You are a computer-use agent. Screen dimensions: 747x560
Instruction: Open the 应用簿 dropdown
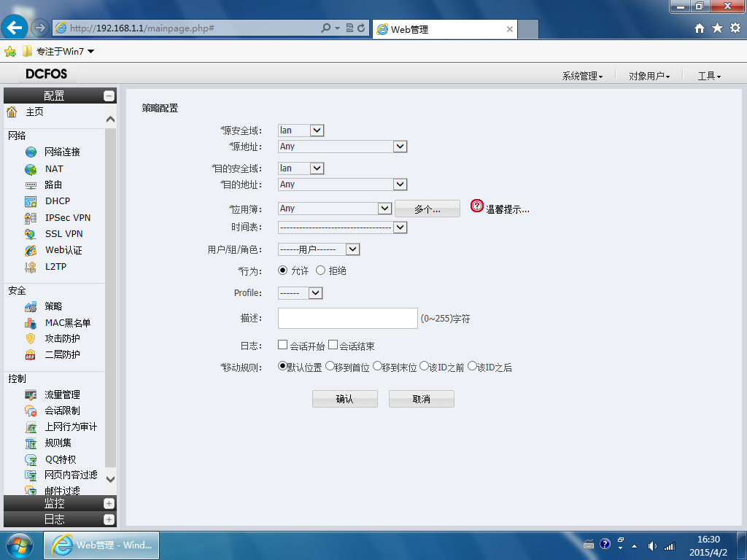(335, 209)
